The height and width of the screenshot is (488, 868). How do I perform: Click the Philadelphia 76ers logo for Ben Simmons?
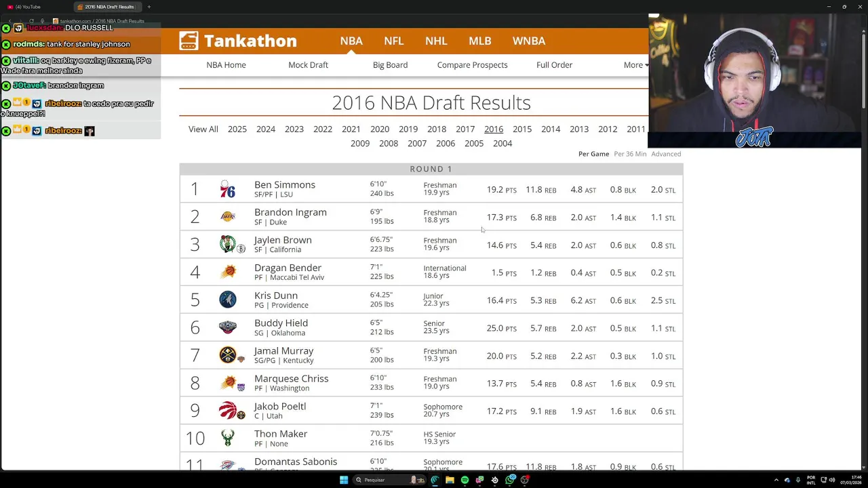pos(227,190)
